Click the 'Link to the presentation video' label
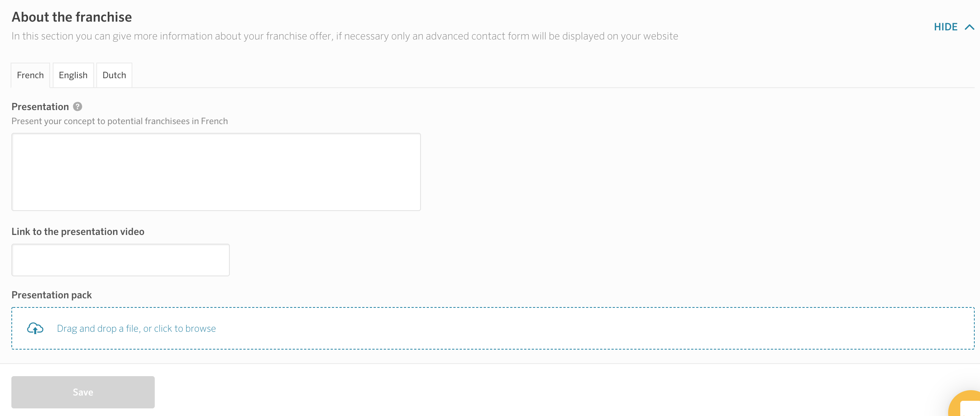Screen dimensions: 980x416 click(x=78, y=232)
